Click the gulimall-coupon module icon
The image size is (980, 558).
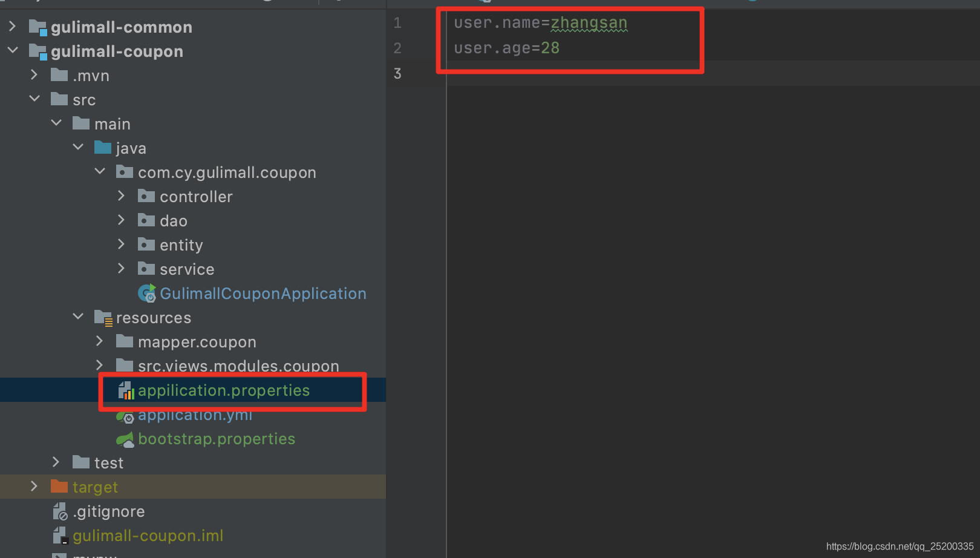[x=38, y=51]
